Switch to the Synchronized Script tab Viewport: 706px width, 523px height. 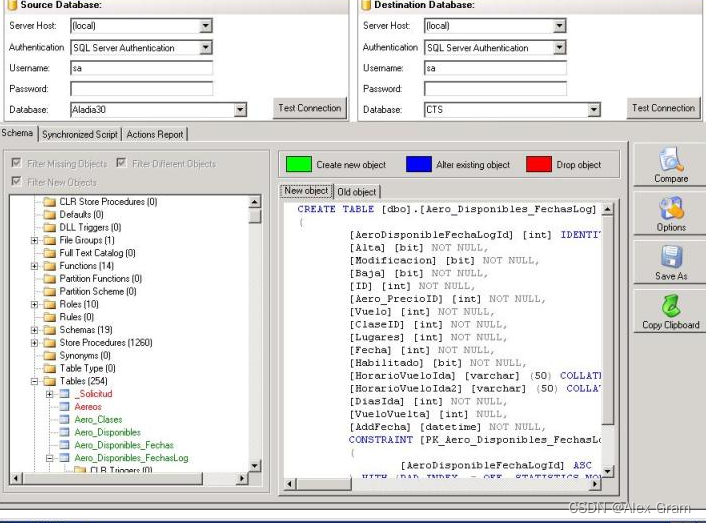tap(80, 134)
